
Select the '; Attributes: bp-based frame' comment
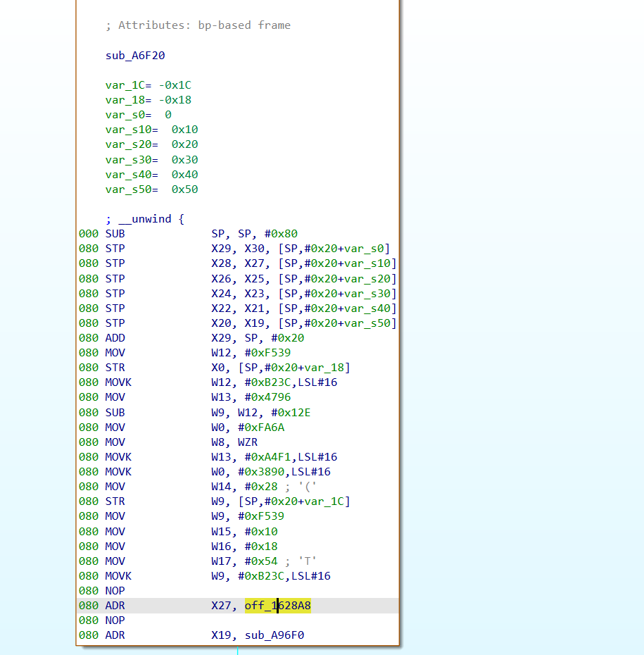pos(198,25)
